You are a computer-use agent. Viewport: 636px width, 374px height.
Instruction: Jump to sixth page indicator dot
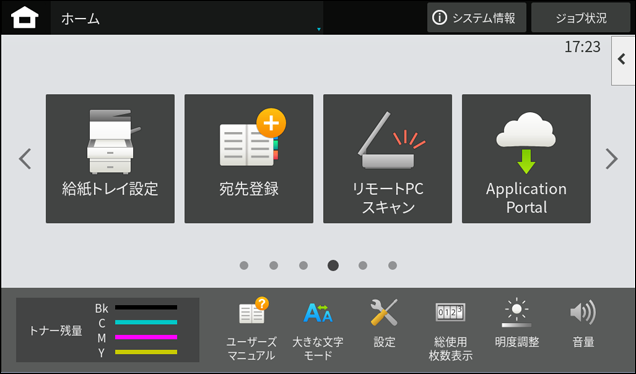(x=393, y=265)
